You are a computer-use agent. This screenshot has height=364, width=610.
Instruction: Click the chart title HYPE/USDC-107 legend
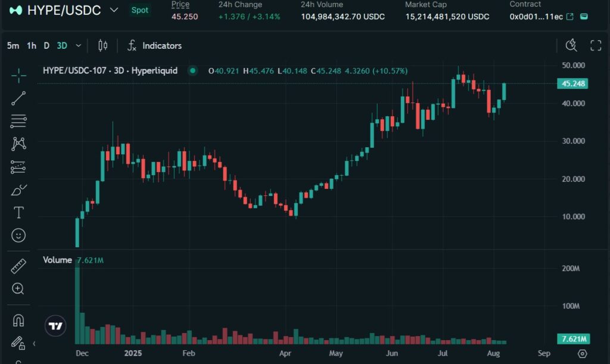click(x=110, y=71)
